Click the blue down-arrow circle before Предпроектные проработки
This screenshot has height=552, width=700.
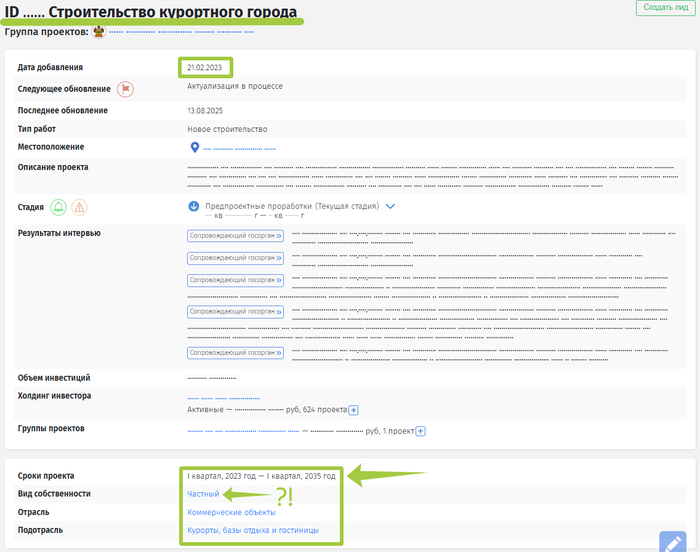coord(194,206)
